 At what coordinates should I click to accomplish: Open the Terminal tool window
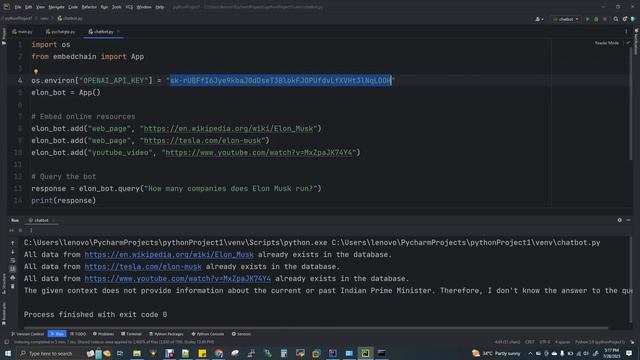point(131,334)
